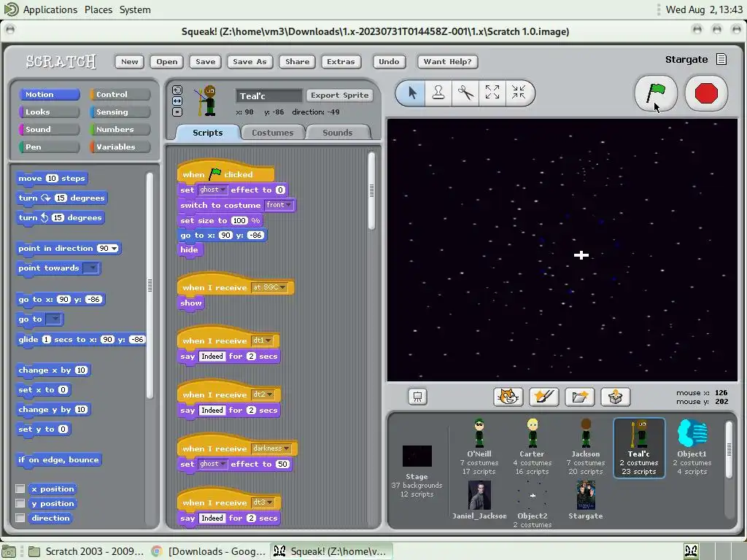This screenshot has height=560, width=747.
Task: Click Save As button
Action: tap(249, 61)
